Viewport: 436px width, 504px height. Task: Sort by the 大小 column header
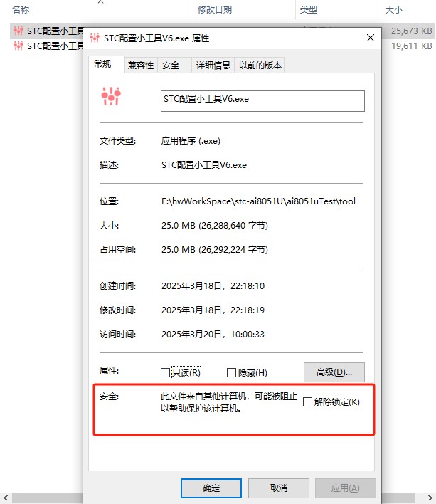click(x=393, y=10)
